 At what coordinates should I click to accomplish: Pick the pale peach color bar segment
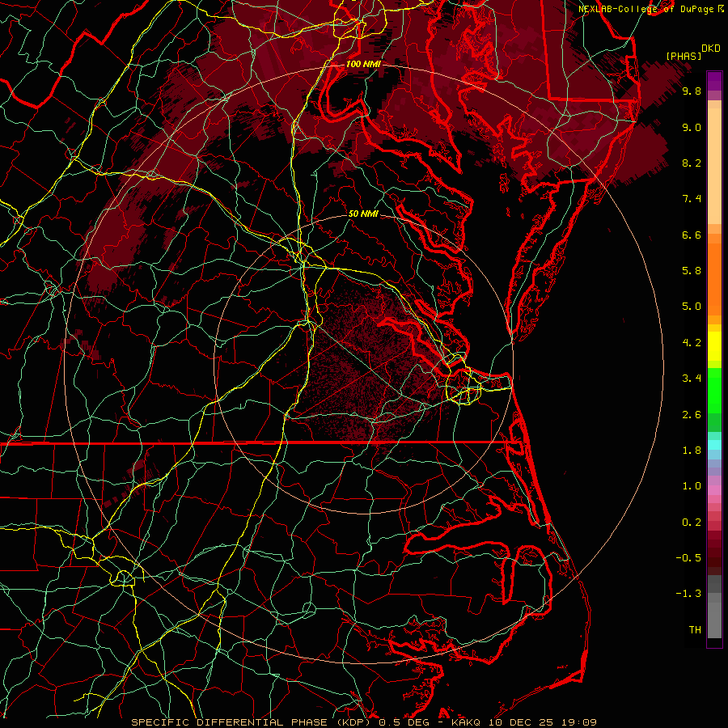[x=714, y=166]
